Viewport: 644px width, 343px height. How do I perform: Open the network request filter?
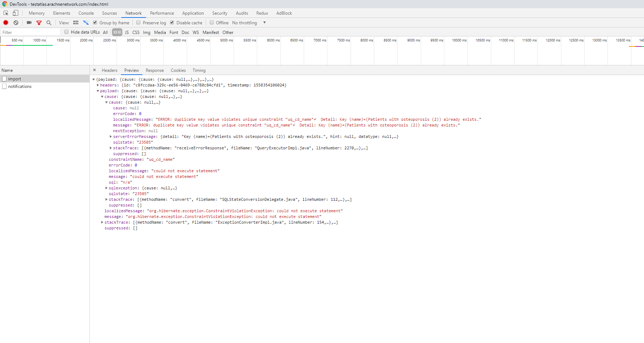tap(39, 23)
